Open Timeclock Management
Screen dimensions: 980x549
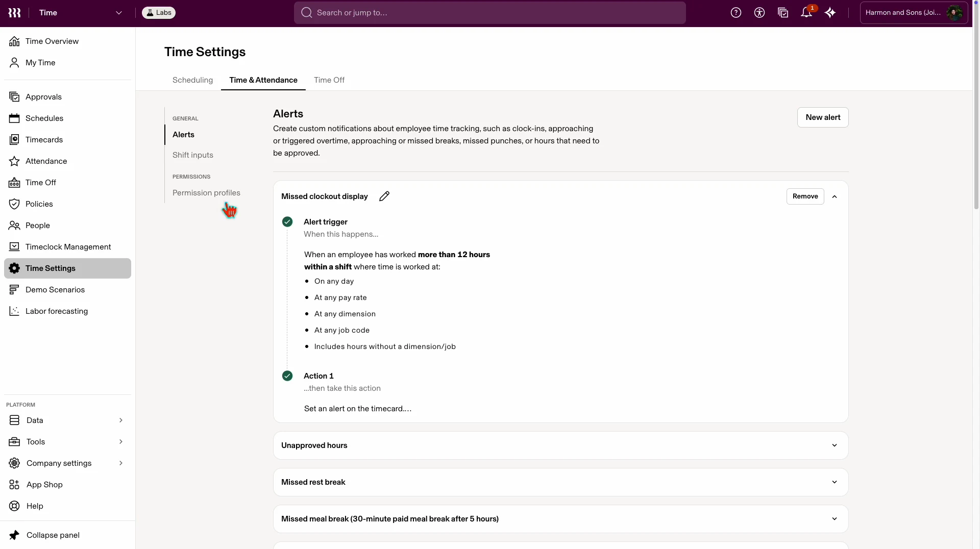click(x=67, y=247)
